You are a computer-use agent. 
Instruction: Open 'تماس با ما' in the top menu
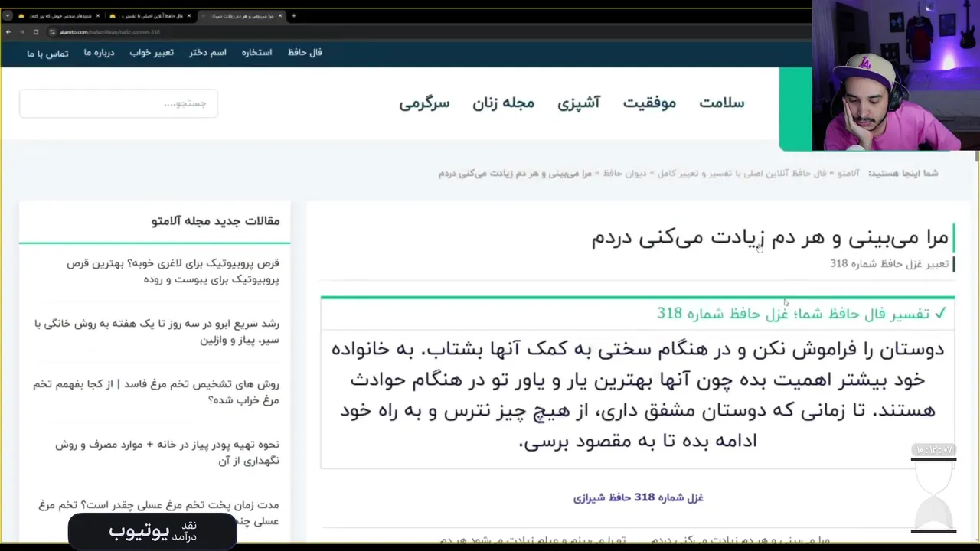point(47,54)
